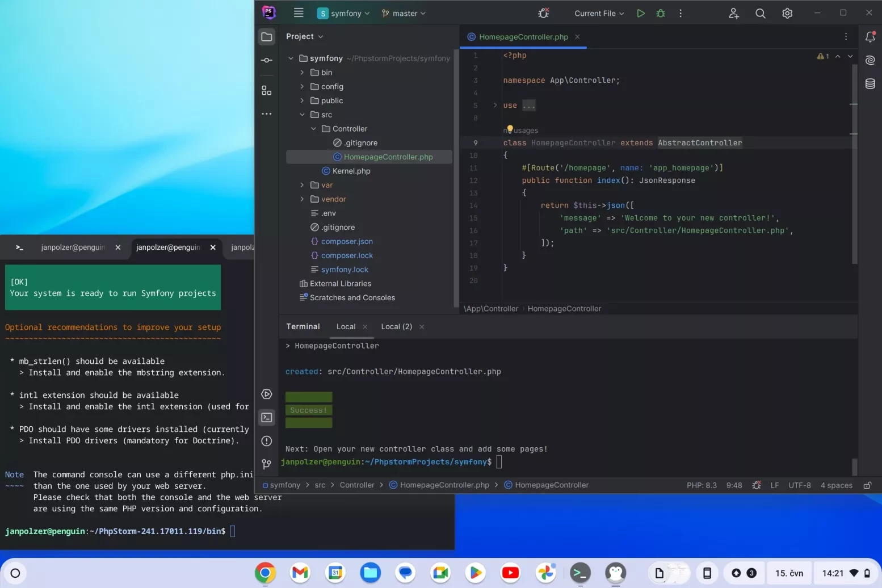Close the Local (2) terminal tab

pos(422,327)
